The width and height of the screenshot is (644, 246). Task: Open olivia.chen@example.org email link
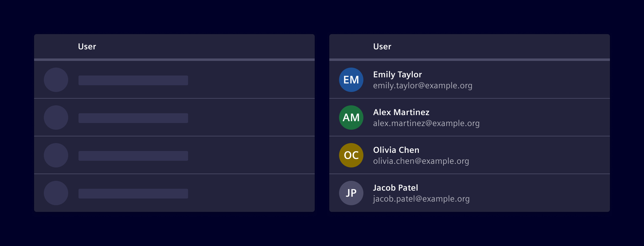pyautogui.click(x=421, y=161)
